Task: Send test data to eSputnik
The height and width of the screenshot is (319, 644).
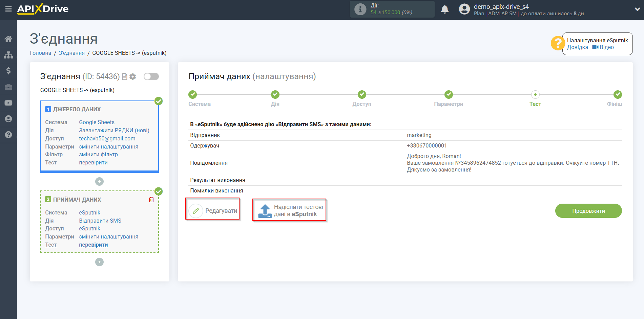Action: (290, 210)
